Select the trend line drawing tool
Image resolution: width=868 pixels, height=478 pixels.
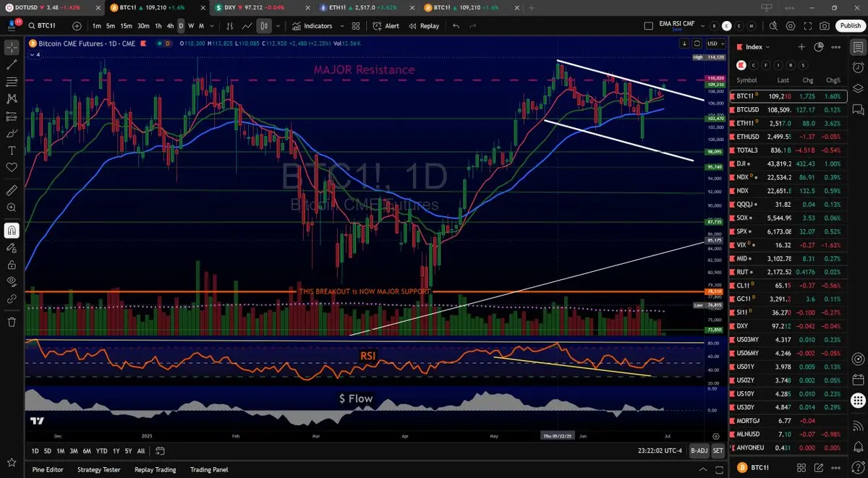coord(12,64)
